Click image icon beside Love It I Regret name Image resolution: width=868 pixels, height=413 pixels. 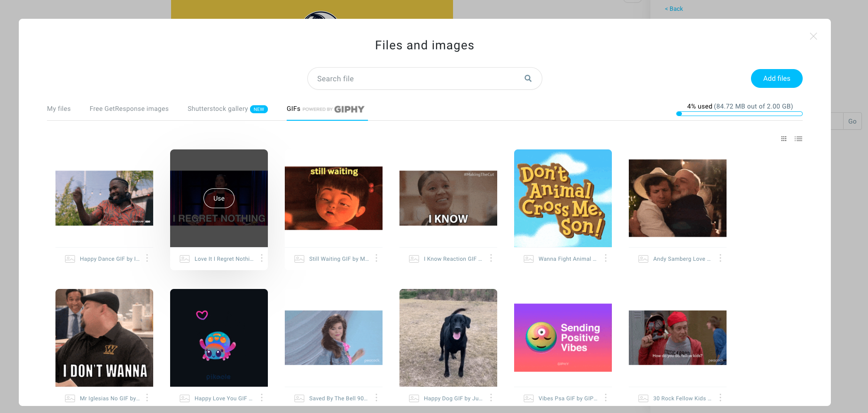click(185, 259)
